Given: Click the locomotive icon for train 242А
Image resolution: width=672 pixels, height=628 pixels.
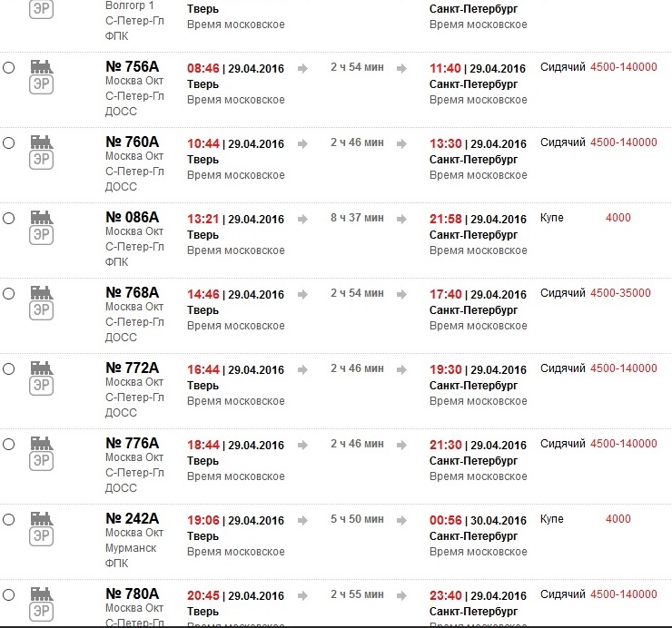Looking at the screenshot, I should (41, 518).
